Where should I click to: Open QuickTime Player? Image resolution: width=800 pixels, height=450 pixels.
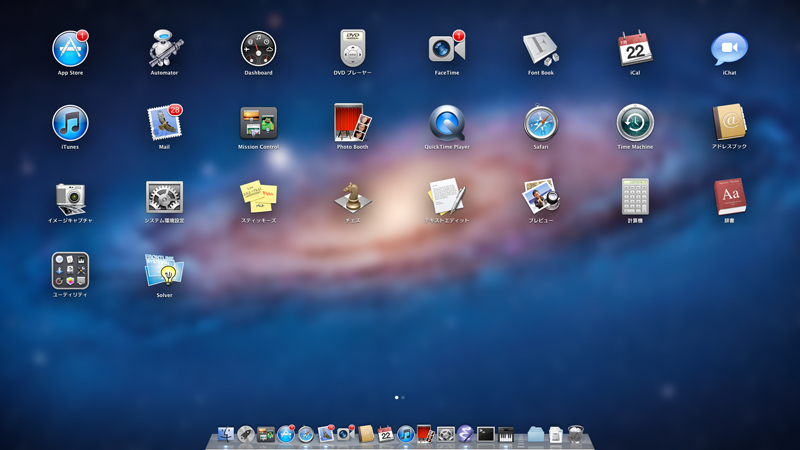pos(446,123)
